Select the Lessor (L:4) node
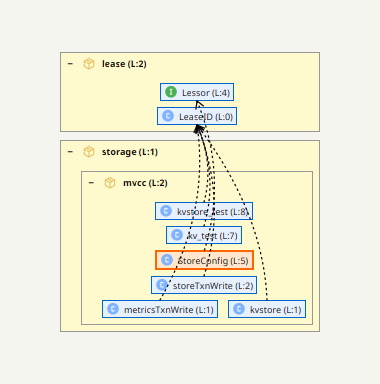The height and width of the screenshot is (384, 380). click(197, 92)
